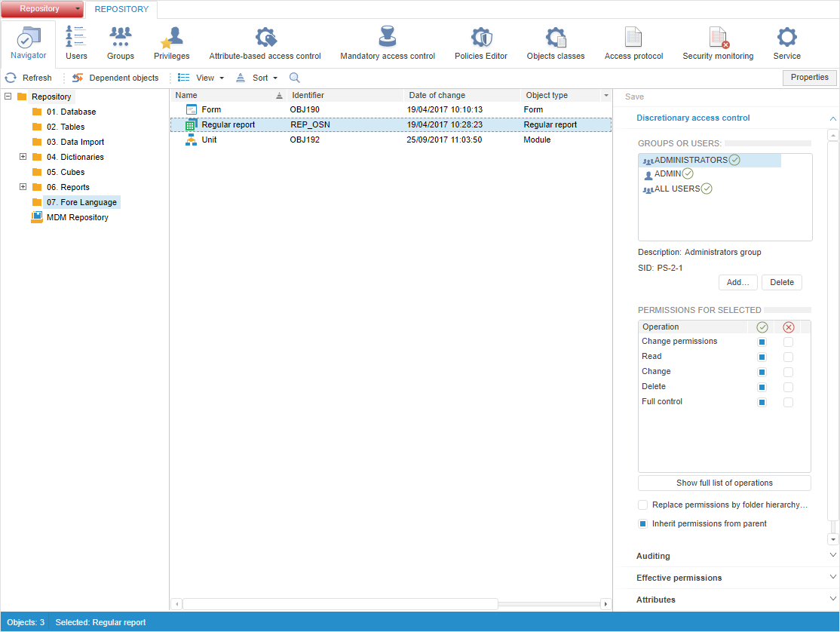The height and width of the screenshot is (632, 840).
Task: Click the Add... button
Action: [x=737, y=282]
